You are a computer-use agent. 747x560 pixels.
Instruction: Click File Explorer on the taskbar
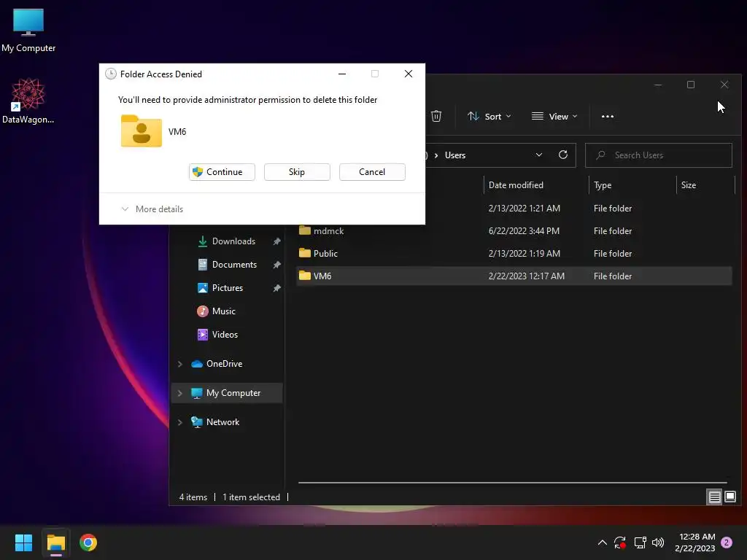tap(55, 542)
